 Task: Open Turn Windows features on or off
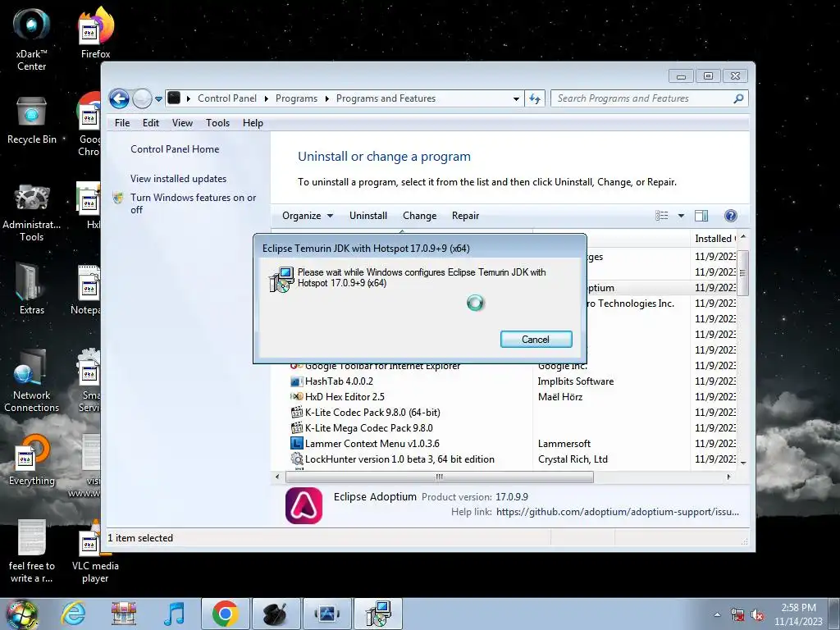pos(194,203)
